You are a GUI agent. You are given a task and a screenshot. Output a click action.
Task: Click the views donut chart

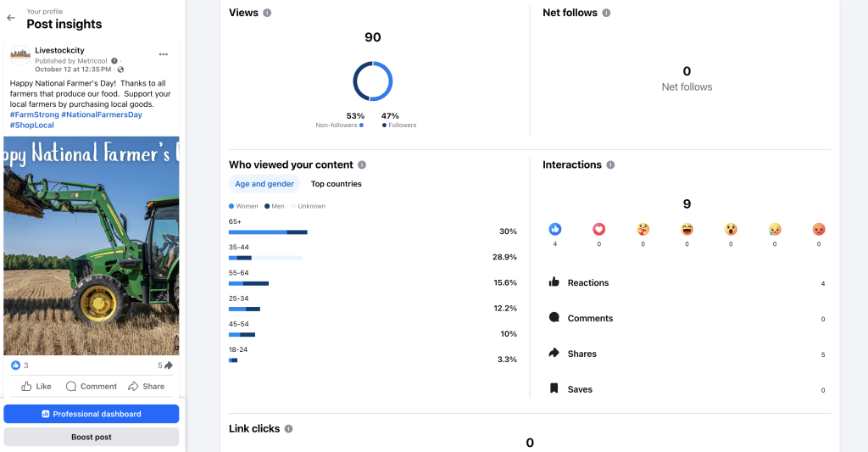pyautogui.click(x=372, y=81)
